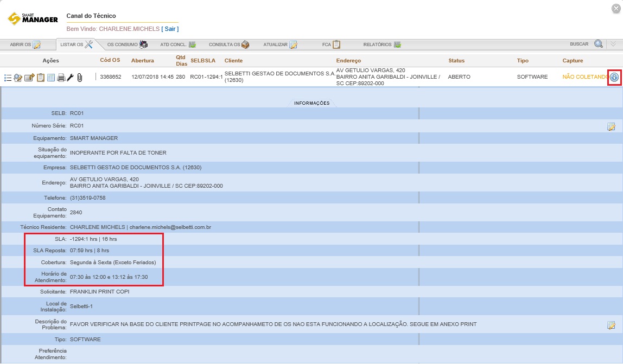This screenshot has height=364, width=623.
Task: Open the blue table/spreadsheet action icon
Action: pos(51,78)
